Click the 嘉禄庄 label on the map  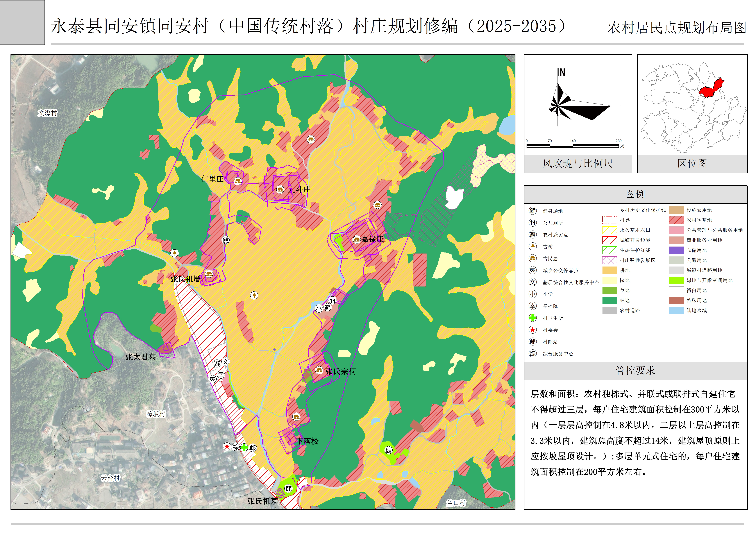pos(373,239)
